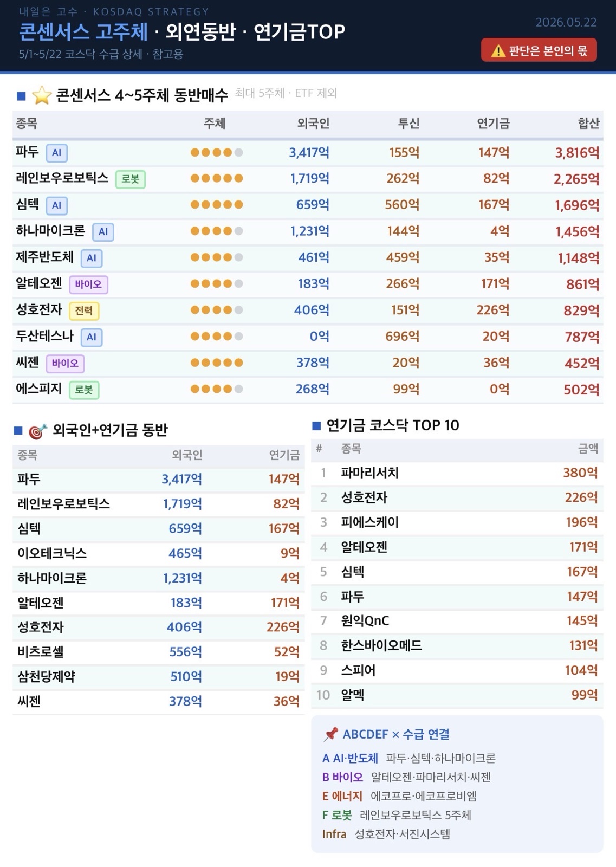The height and width of the screenshot is (867, 616).
Task: Click the target dart icon beside 외국인+연기금 동반
Action: pyautogui.click(x=38, y=431)
